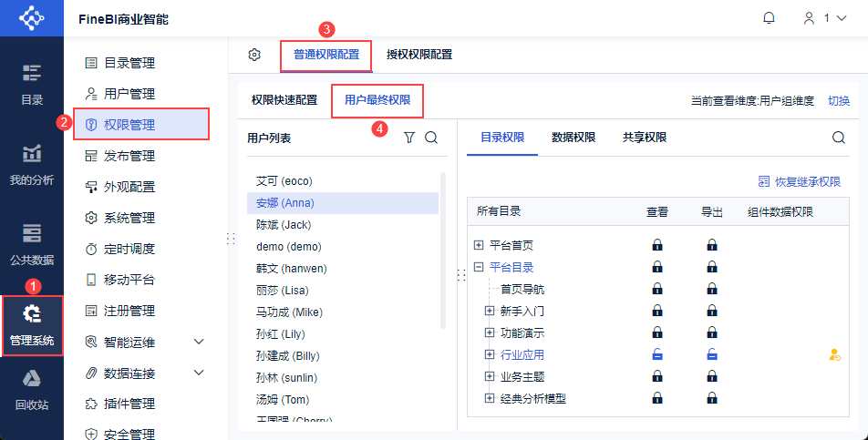
Task: Expand the 新手入门 tree node
Action: pyautogui.click(x=490, y=311)
